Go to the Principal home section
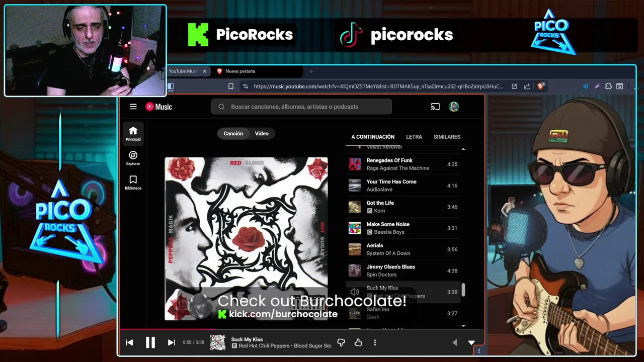Viewport: 644px width, 362px height. [133, 134]
